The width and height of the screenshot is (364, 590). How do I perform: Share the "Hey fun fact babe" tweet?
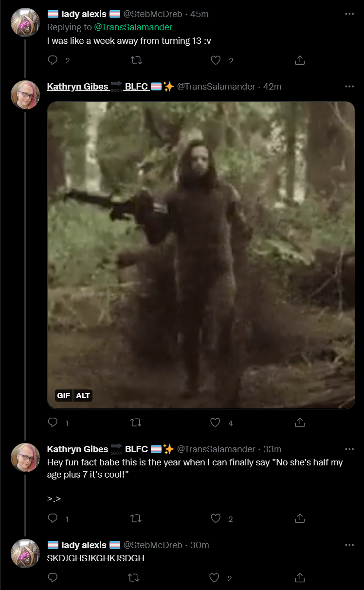click(300, 518)
